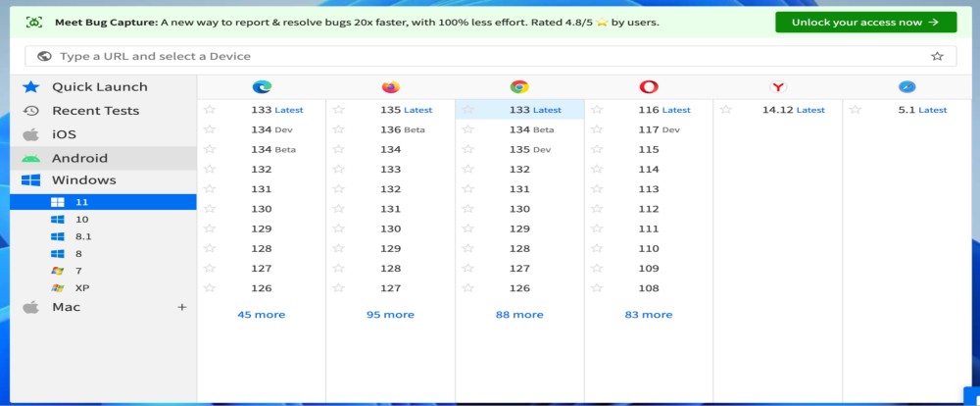
Task: Collapse the Windows platform entry
Action: point(103,180)
